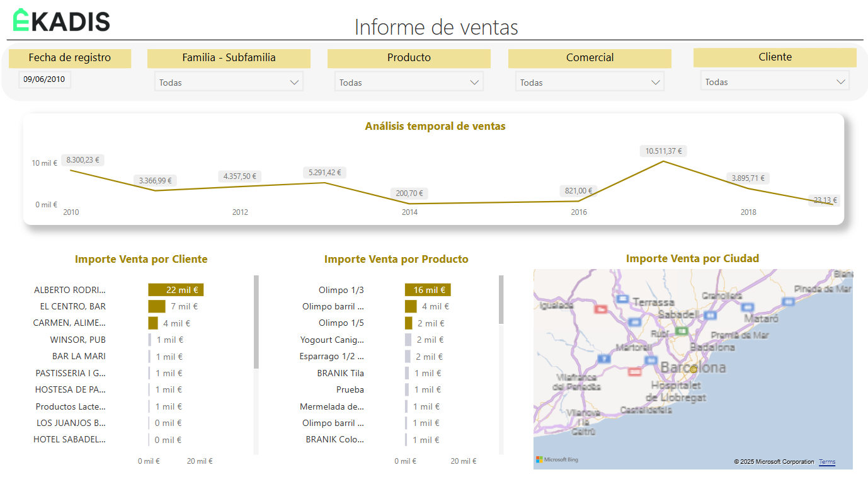
Task: Select the EL CENTRO, BAR 7 mil € bar
Action: point(157,306)
